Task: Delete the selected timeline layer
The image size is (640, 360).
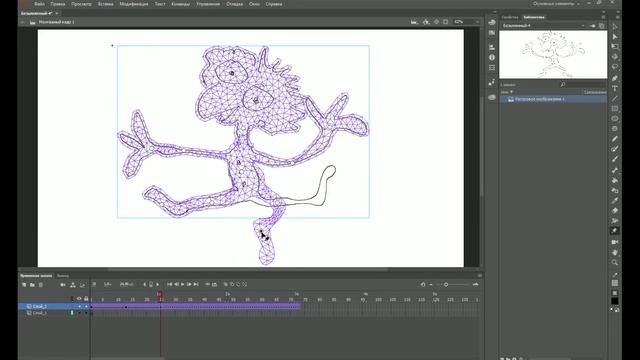Action: [41, 284]
